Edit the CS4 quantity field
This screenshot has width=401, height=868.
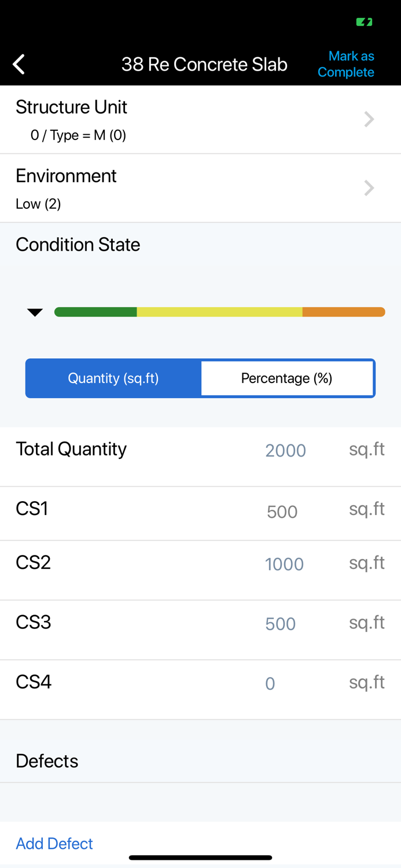[270, 684]
